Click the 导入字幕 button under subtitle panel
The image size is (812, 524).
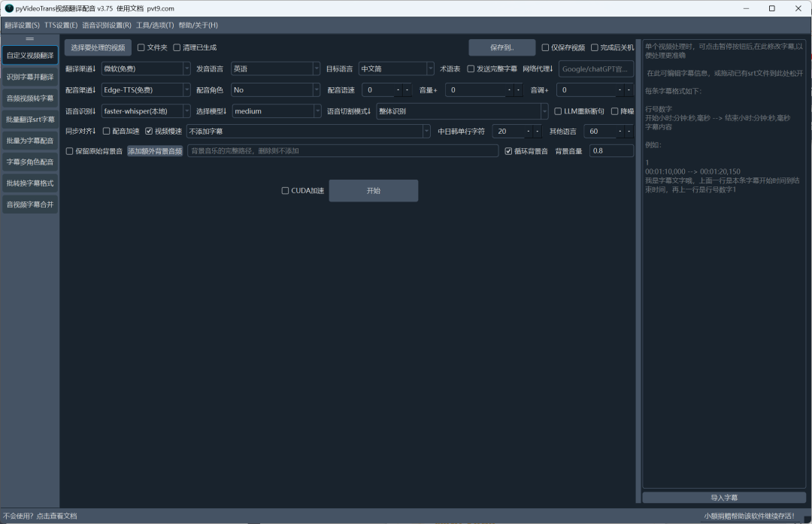(x=723, y=498)
